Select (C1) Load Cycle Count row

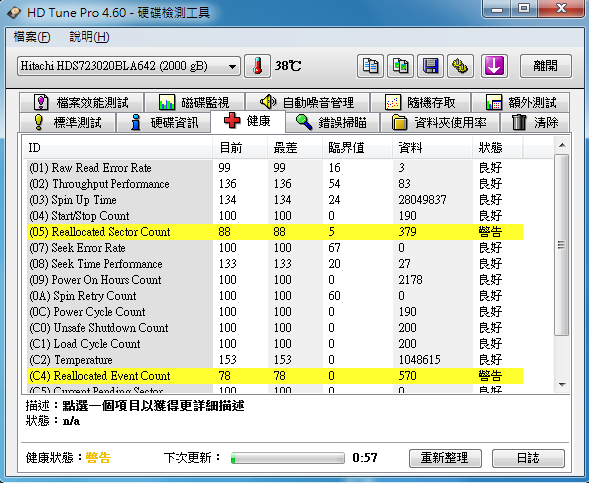[275, 344]
